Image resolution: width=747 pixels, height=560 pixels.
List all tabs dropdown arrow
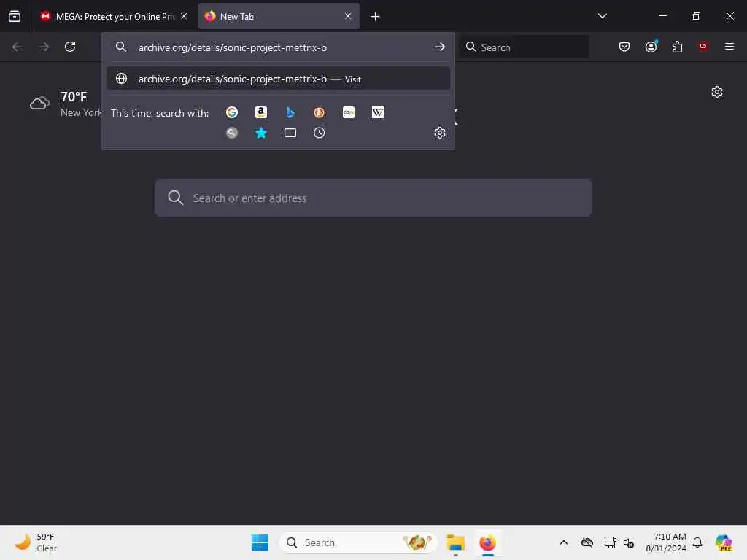click(603, 16)
